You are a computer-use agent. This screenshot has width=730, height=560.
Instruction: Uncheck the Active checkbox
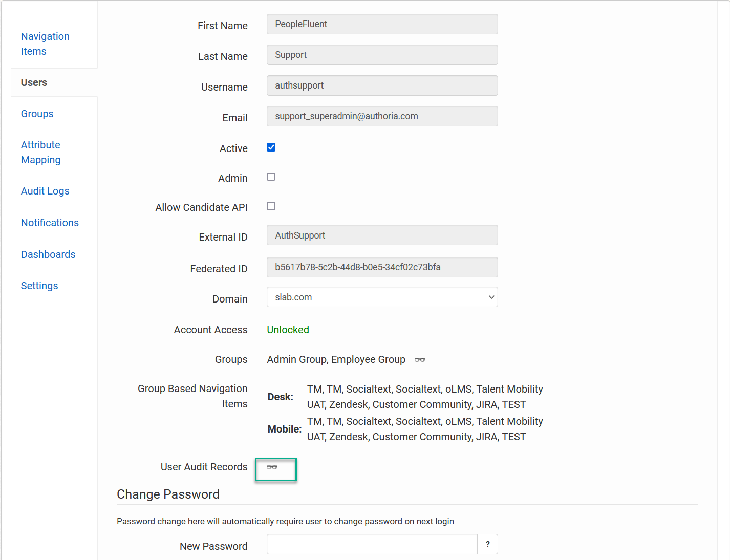click(x=271, y=147)
